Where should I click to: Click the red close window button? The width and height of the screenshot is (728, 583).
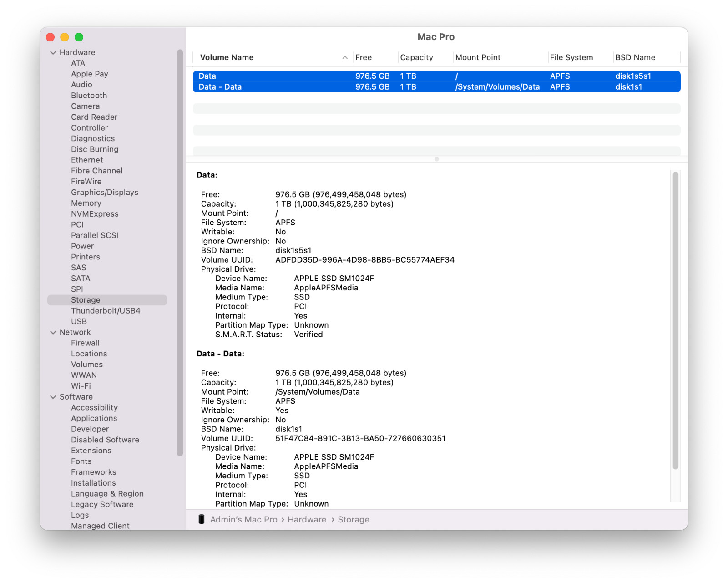coord(51,37)
